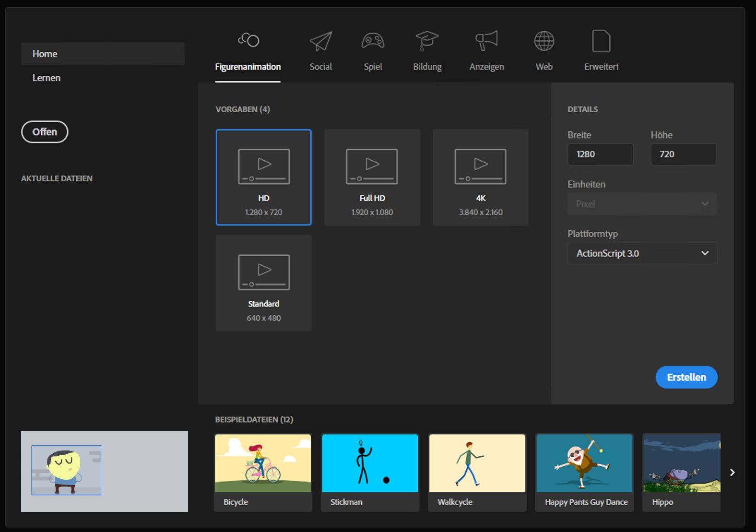Image resolution: width=756 pixels, height=532 pixels.
Task: Switch to the Figurenanimation tab label
Action: tap(248, 67)
